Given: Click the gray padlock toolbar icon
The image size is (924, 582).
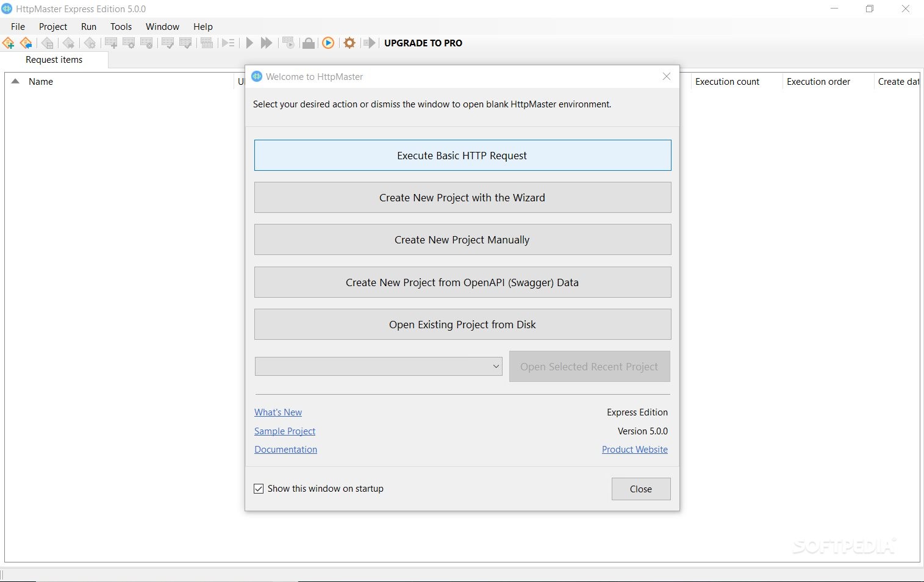Looking at the screenshot, I should coord(309,43).
